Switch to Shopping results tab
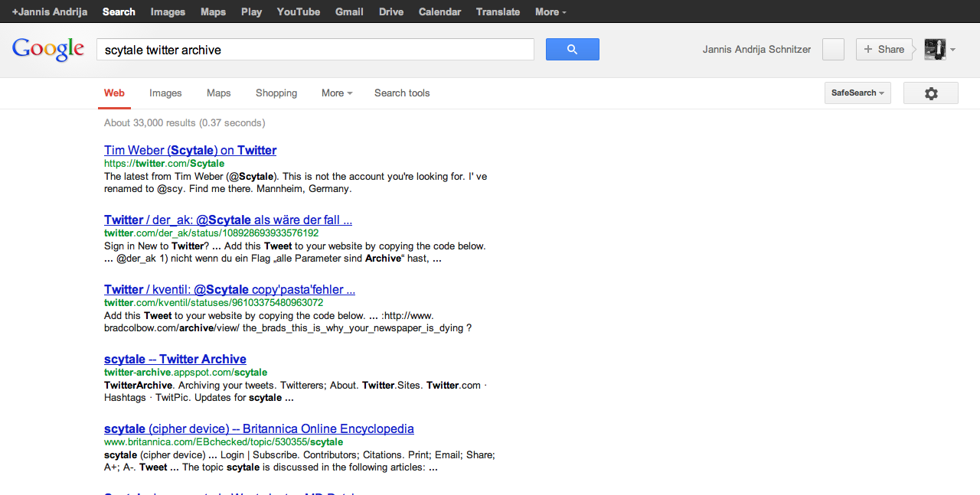 pyautogui.click(x=276, y=93)
